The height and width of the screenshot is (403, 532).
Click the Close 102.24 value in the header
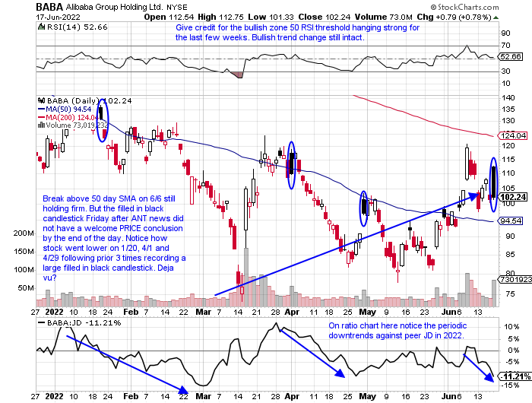coord(325,17)
